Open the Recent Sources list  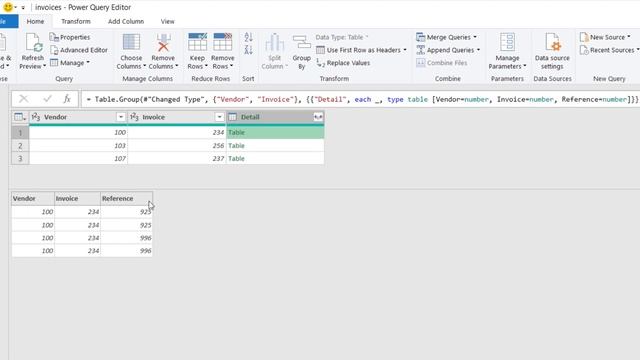(x=609, y=50)
